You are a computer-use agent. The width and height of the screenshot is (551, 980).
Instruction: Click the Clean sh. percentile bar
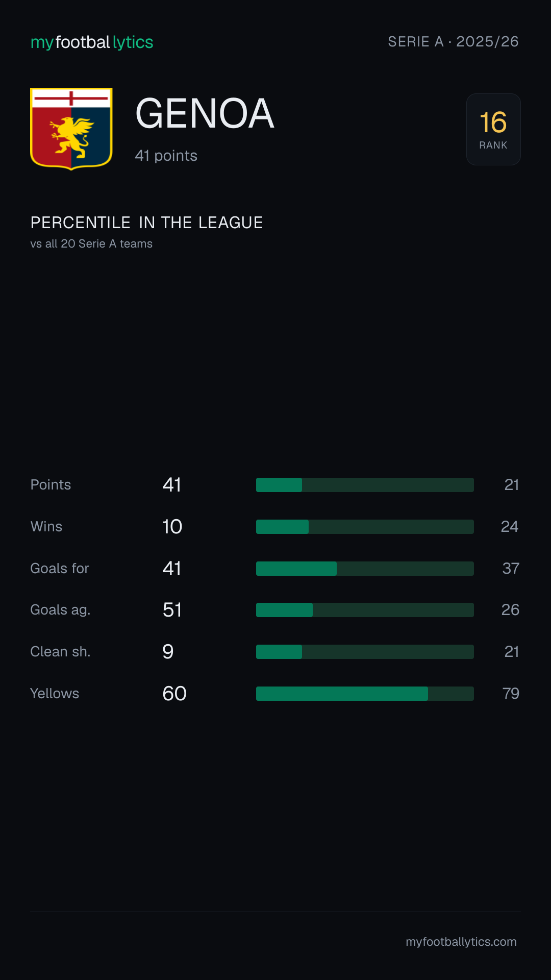(x=365, y=652)
